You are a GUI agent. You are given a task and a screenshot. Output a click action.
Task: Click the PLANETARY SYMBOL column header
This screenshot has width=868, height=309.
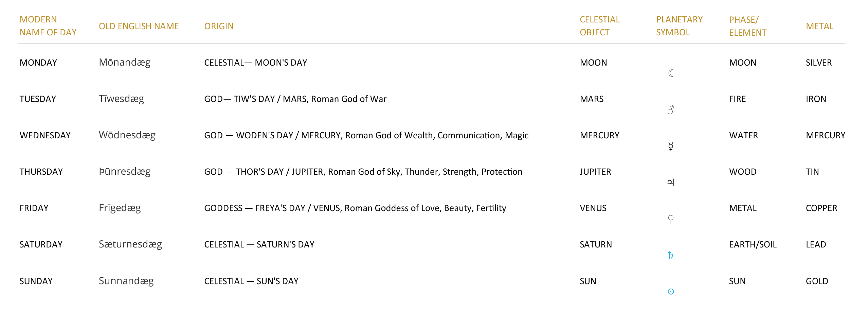(679, 26)
